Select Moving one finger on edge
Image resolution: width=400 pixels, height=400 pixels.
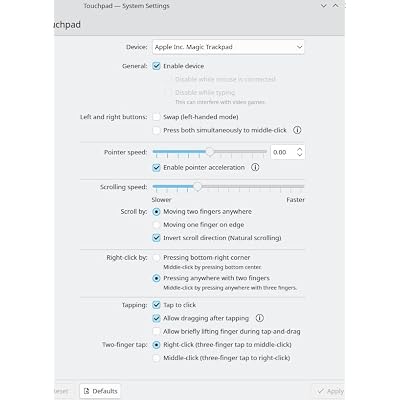click(156, 225)
